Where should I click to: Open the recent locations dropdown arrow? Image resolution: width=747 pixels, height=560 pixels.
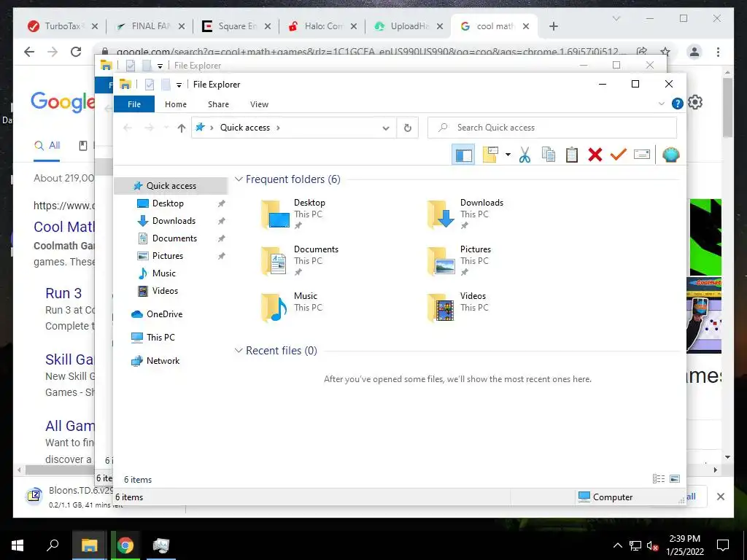166,128
